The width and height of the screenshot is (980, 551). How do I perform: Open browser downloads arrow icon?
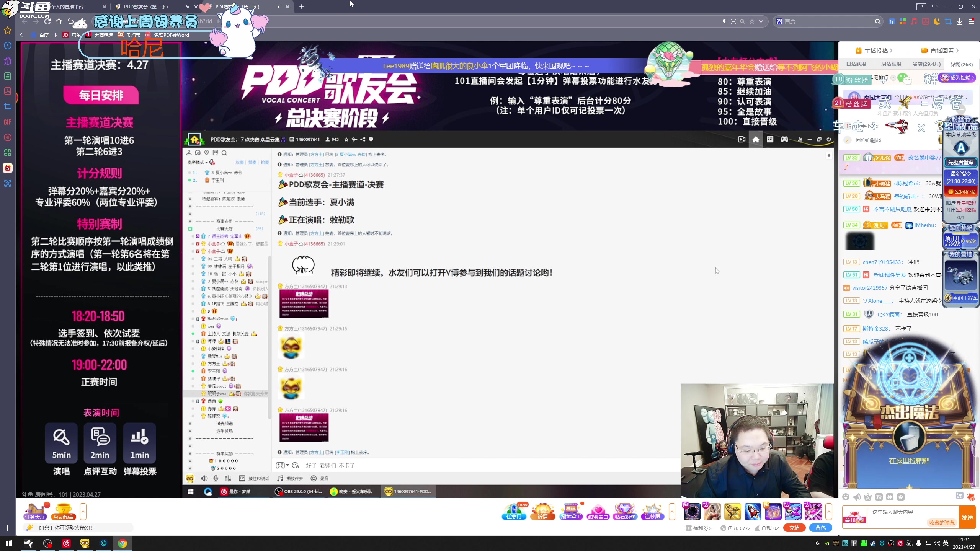(960, 21)
